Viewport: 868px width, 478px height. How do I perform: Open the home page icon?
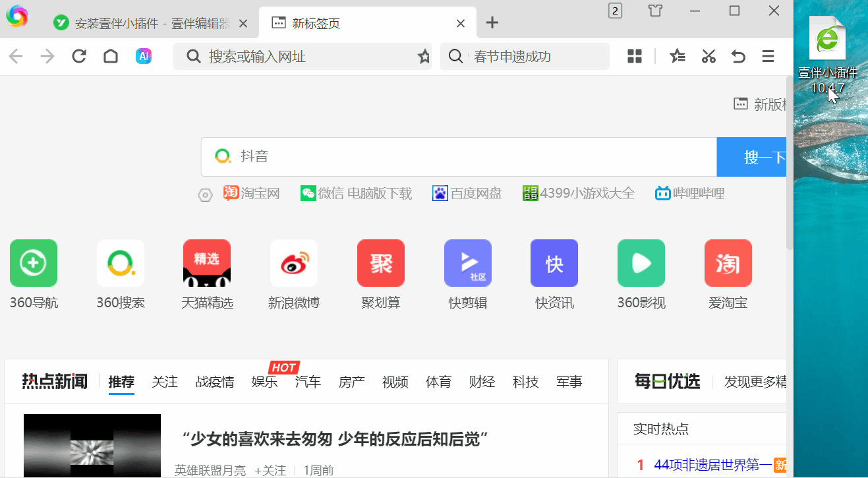pos(111,56)
